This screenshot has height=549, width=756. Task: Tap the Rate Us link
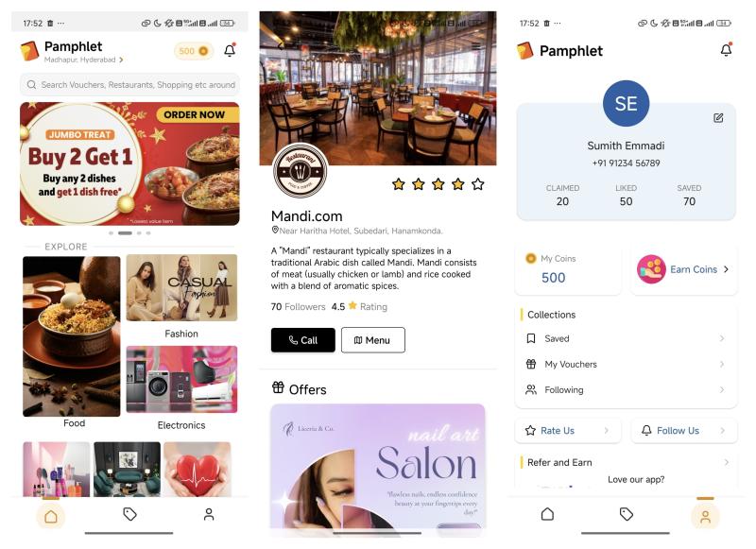tap(558, 431)
